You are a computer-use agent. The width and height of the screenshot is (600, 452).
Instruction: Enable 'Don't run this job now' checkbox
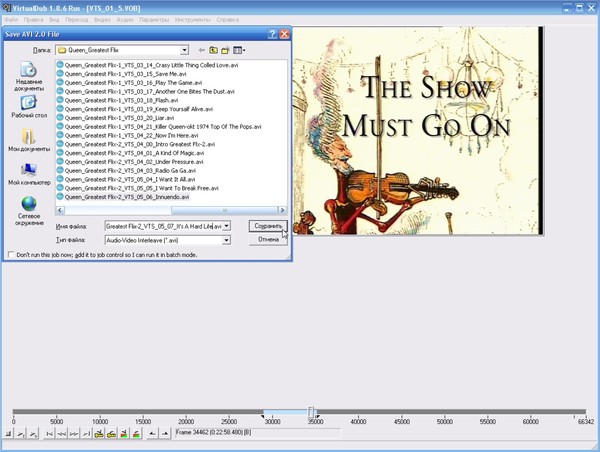[11, 255]
